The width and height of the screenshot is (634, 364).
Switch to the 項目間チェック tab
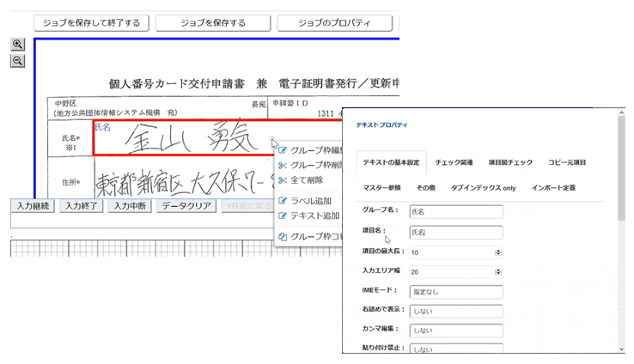click(x=510, y=161)
